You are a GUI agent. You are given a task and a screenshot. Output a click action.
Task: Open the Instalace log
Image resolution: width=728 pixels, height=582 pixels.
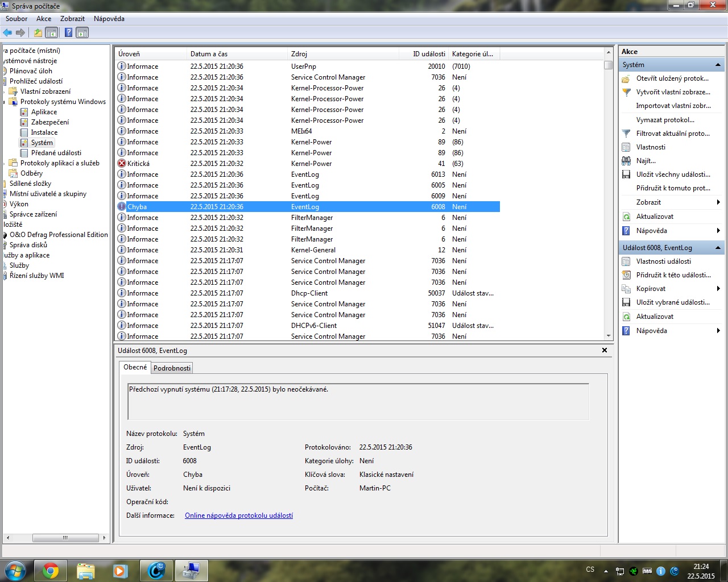(x=44, y=132)
